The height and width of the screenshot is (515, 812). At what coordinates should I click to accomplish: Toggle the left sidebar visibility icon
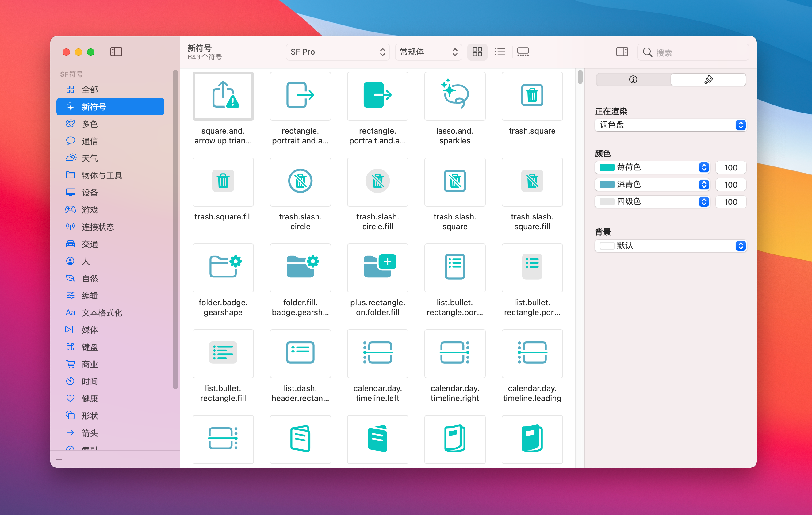click(116, 52)
